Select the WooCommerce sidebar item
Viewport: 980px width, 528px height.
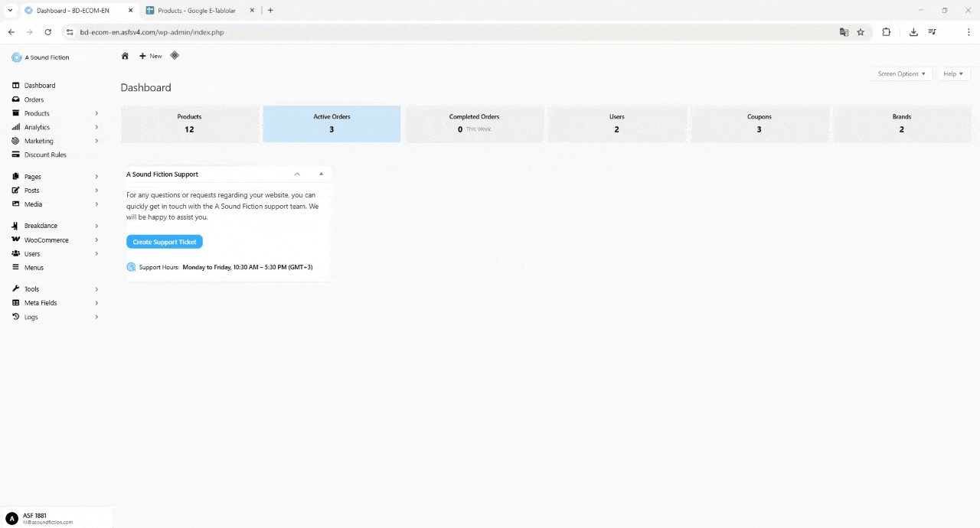[46, 240]
